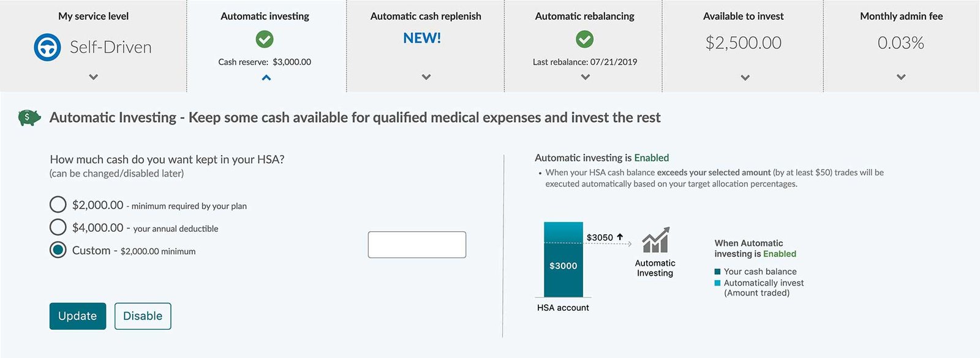980x358 pixels.
Task: Click the Self-Driven steering wheel icon
Action: click(47, 47)
